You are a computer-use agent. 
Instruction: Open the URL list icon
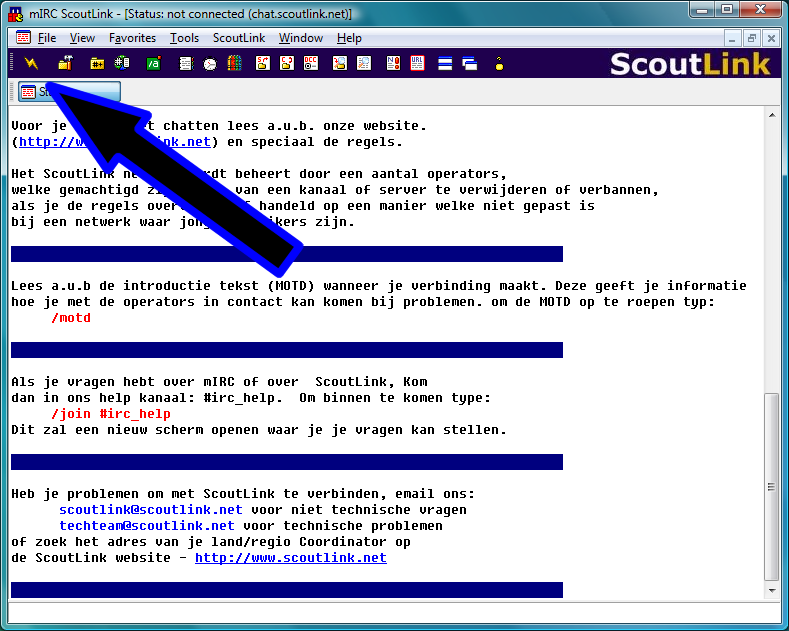[x=417, y=63]
